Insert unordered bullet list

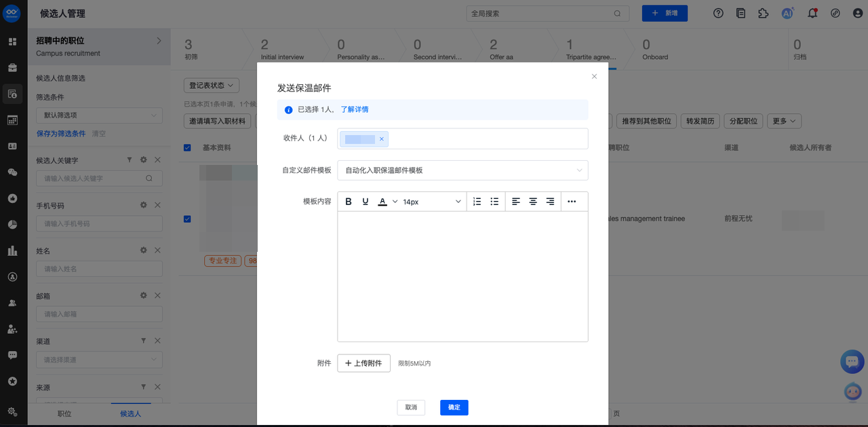click(x=494, y=202)
